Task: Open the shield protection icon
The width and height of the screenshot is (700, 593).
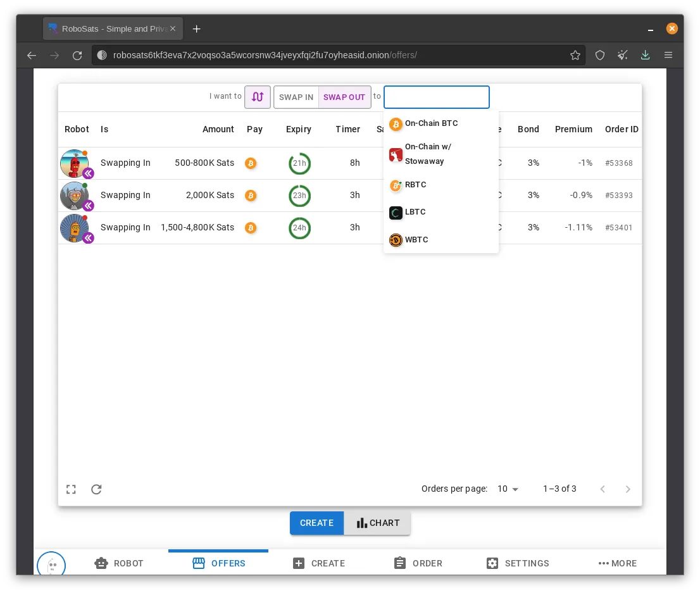Action: (x=600, y=55)
